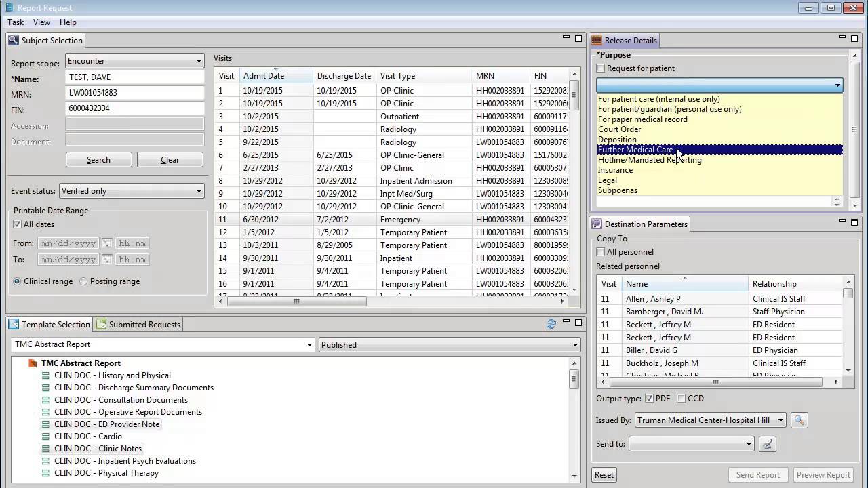Viewport: 868px width, 488px height.
Task: Open the Send to dropdown
Action: pos(691,444)
